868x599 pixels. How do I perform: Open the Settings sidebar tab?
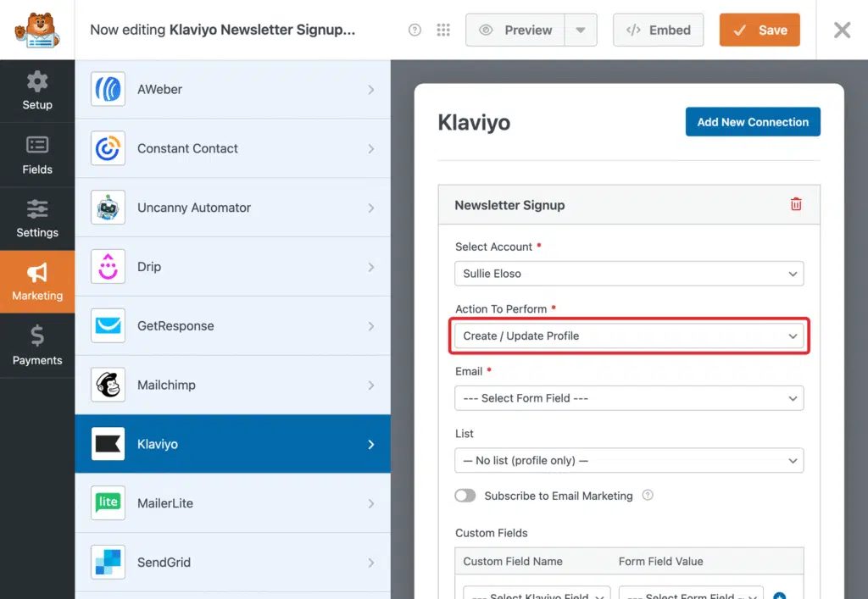pyautogui.click(x=37, y=219)
